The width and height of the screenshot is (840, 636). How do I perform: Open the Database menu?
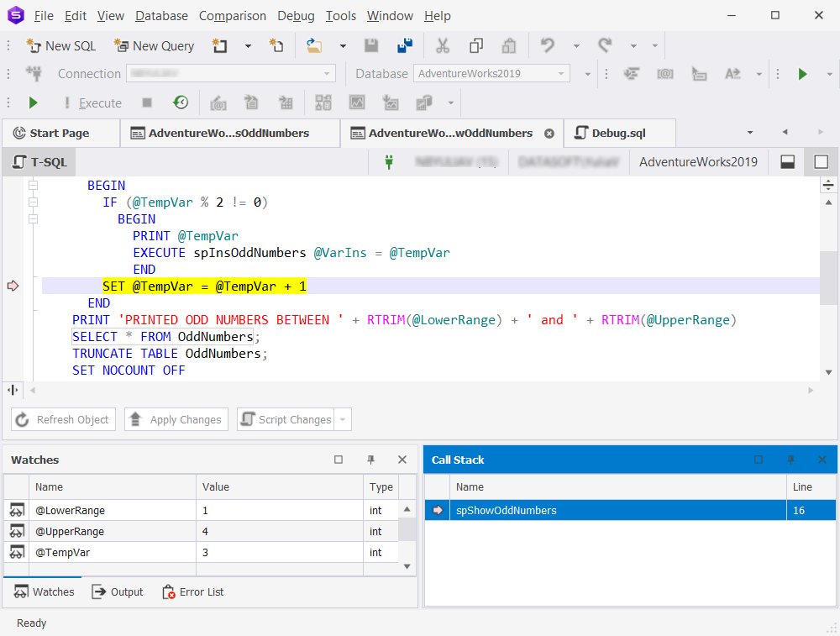(161, 16)
